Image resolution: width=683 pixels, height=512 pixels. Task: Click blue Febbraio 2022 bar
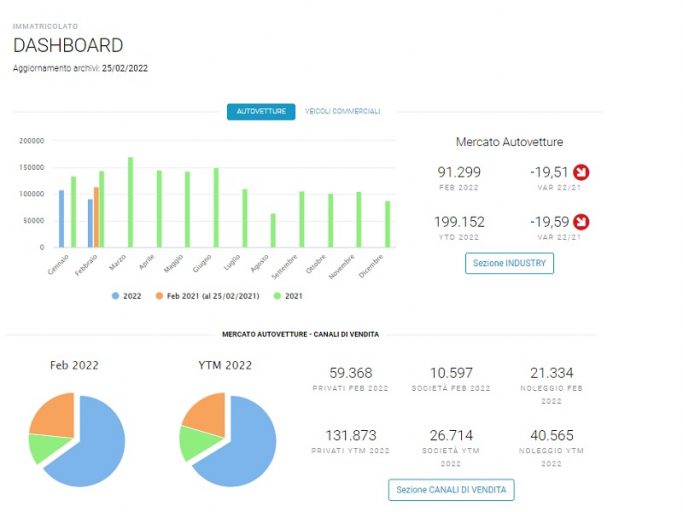pos(90,223)
